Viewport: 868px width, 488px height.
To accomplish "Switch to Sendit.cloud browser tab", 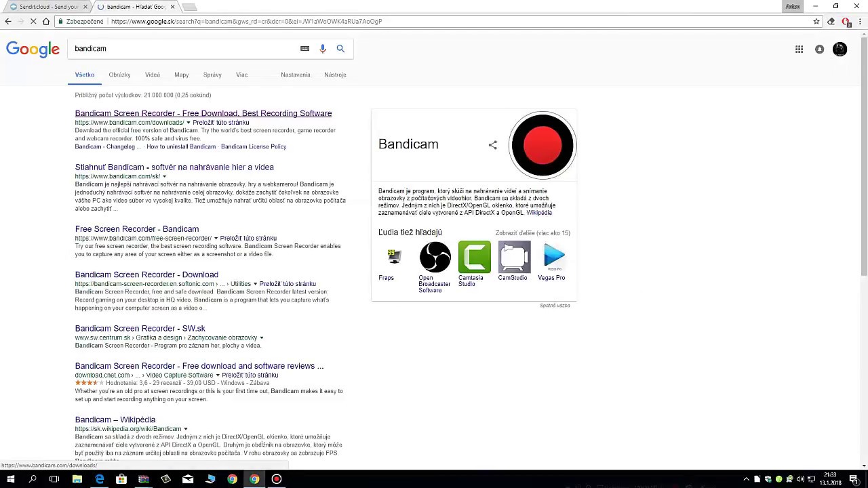I will pos(47,7).
